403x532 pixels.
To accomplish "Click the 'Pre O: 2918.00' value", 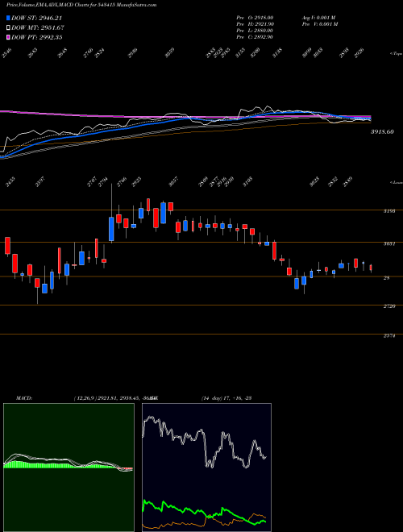I will [255, 18].
